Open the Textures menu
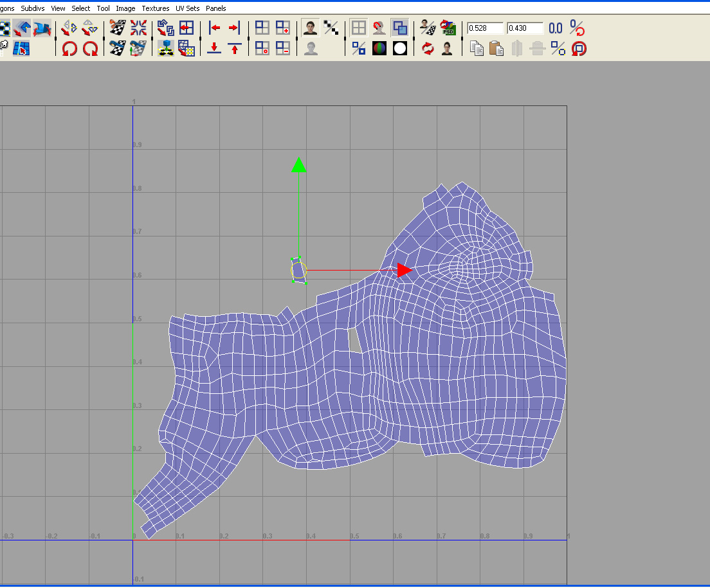This screenshot has width=710, height=588. tap(156, 8)
